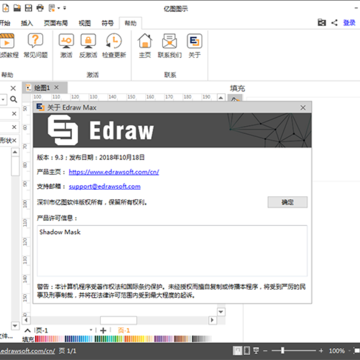Screen dimensions: 360x360
Task: Open a file with the folder icon
Action: click(x=17, y=8)
